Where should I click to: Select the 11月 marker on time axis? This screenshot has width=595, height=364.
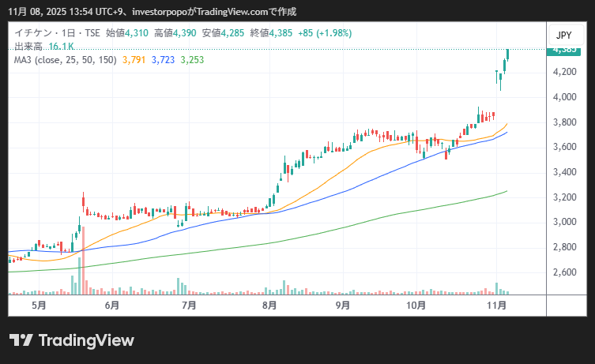click(x=496, y=305)
